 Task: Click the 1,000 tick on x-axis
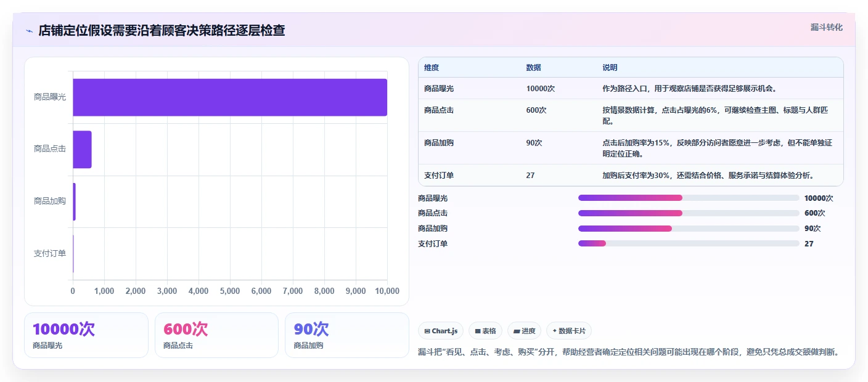[104, 291]
